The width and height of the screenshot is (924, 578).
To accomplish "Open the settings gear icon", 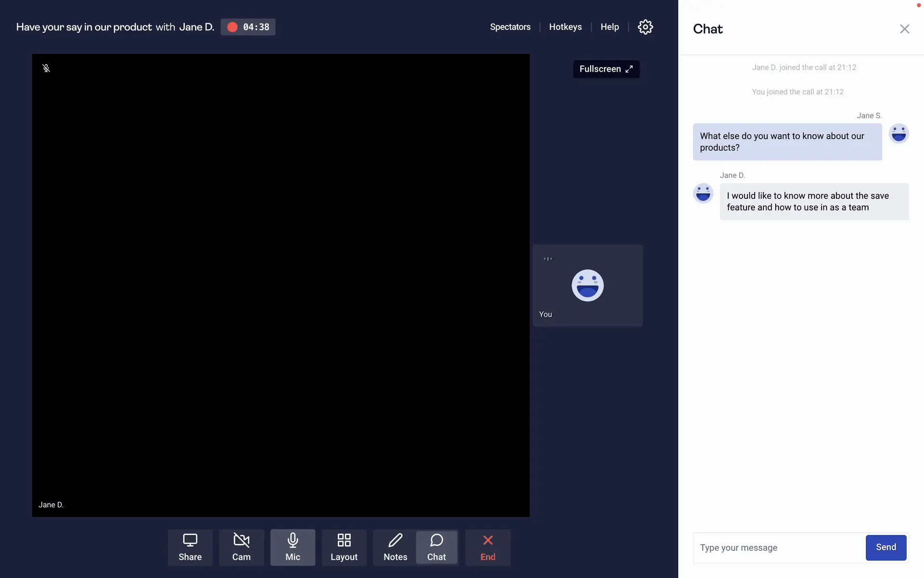I will [x=645, y=27].
